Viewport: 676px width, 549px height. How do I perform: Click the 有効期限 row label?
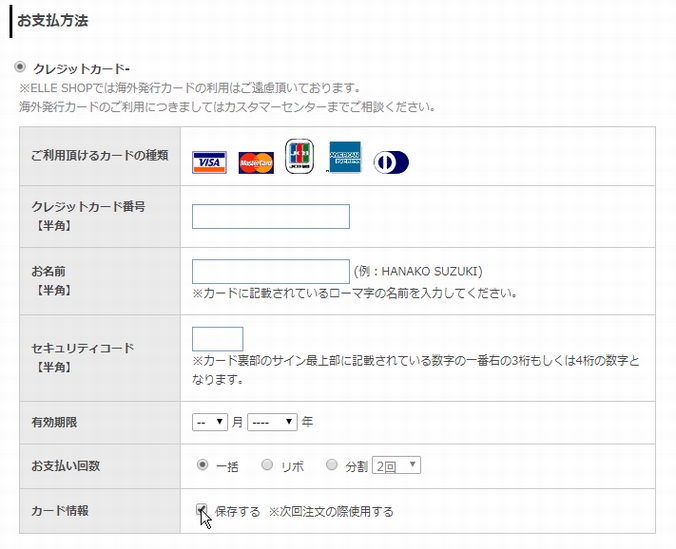coord(54,422)
